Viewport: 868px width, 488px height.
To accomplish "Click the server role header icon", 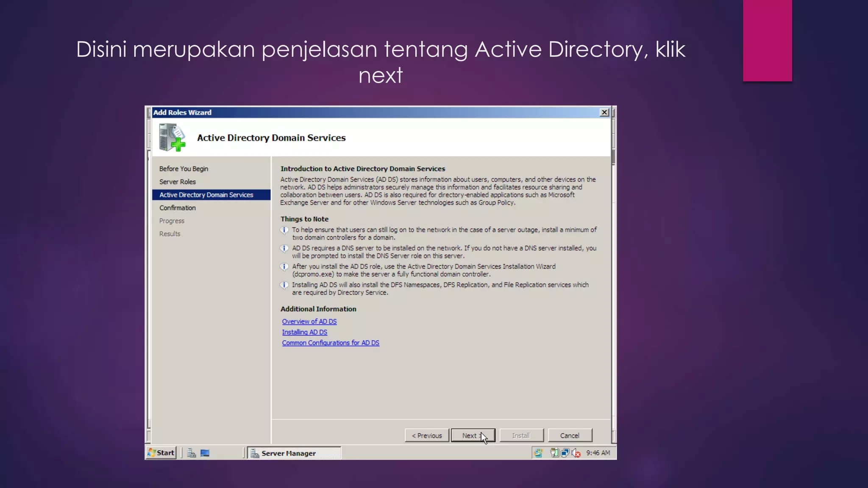I will [172, 137].
